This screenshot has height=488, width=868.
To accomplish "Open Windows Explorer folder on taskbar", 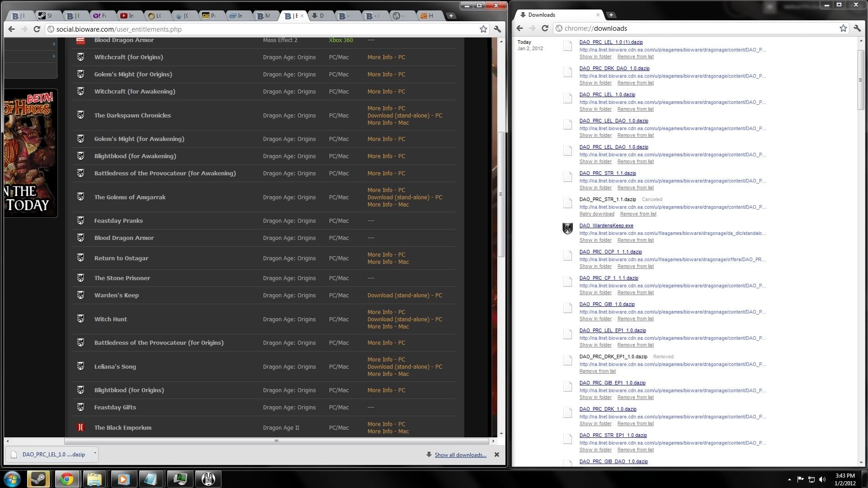I will point(94,479).
